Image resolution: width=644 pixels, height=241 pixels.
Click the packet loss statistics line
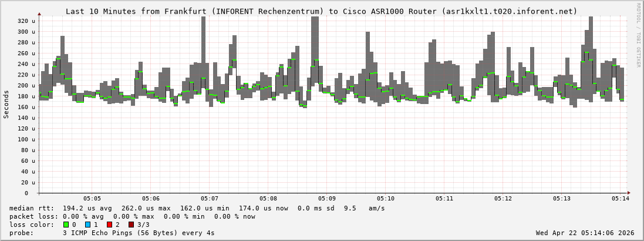click(132, 216)
